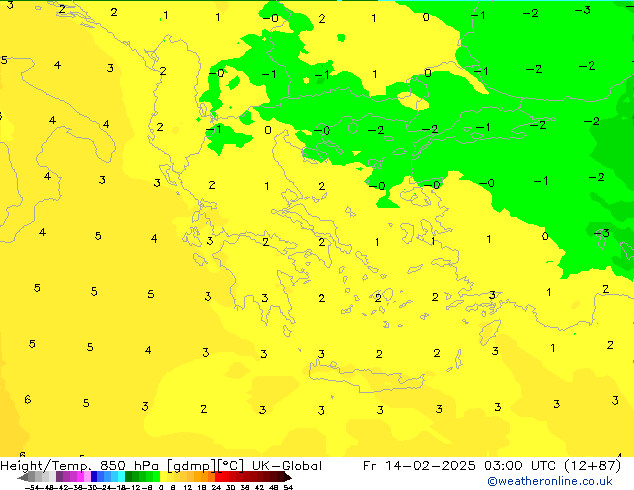Open the weatheronline.co.uk copyright link
634x490 pixels.
point(550,481)
